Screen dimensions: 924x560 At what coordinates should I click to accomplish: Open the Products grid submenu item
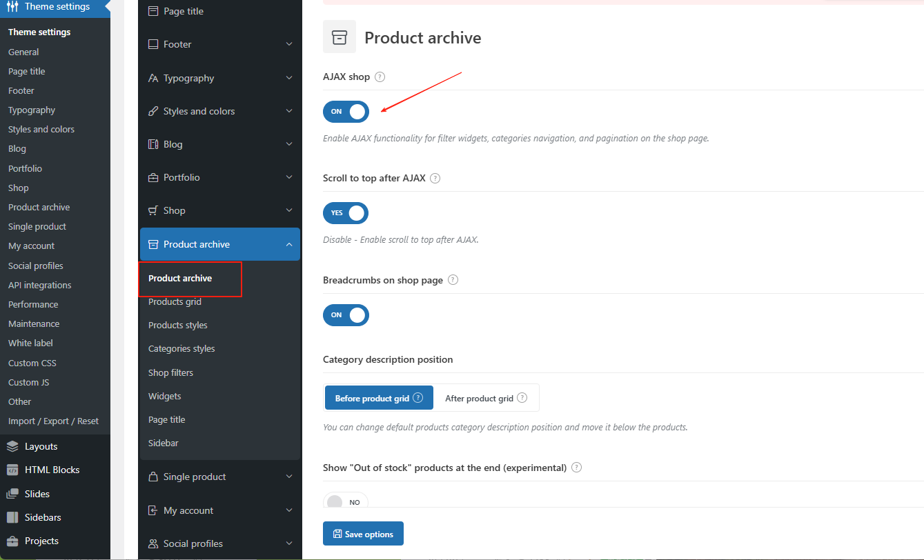point(175,301)
